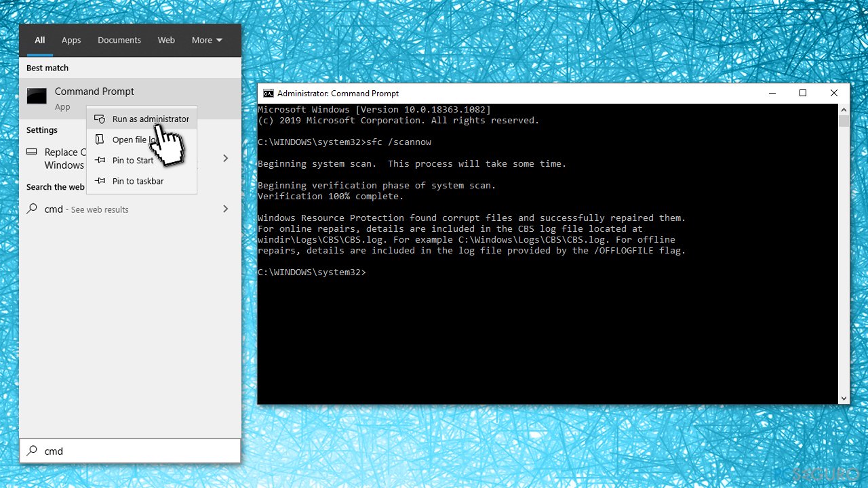Click the Search the web heading
This screenshot has height=488, width=868.
point(56,187)
